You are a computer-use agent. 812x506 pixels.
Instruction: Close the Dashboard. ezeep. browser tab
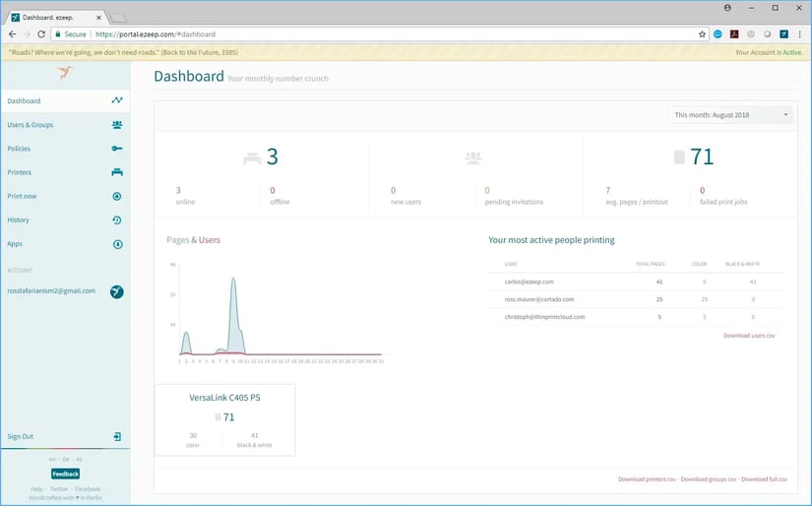coord(98,18)
